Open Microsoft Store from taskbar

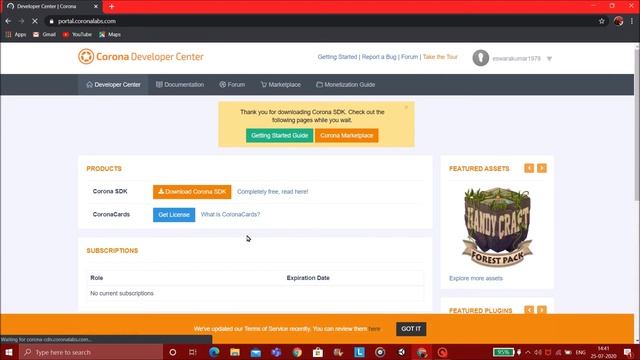coord(318,352)
